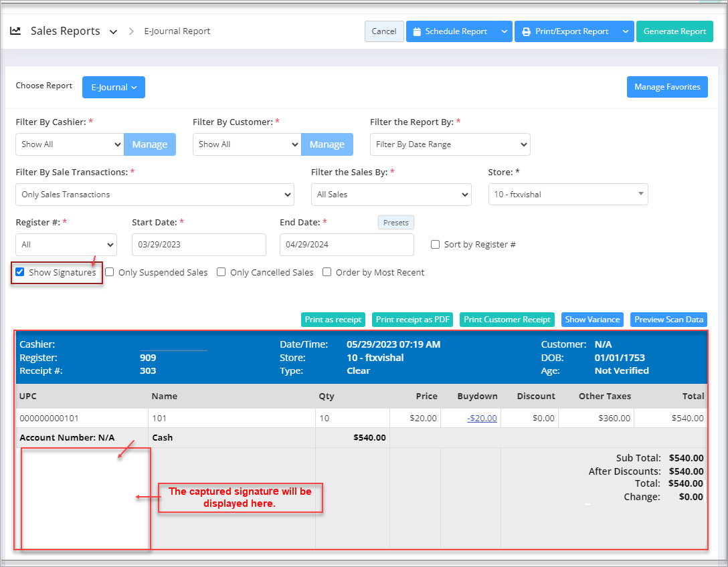
Task: Click Manage next to Filter By Cashier
Action: point(150,144)
